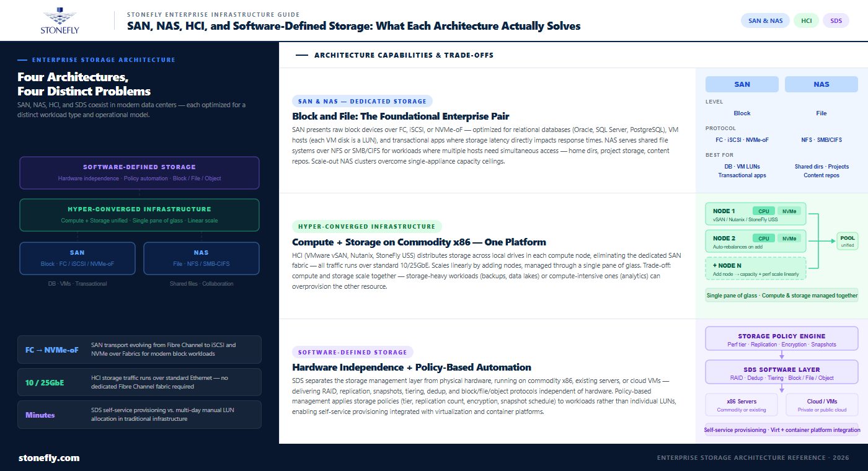Select the FC → NVMe-oF stat card
The image size is (868, 471).
139,350
